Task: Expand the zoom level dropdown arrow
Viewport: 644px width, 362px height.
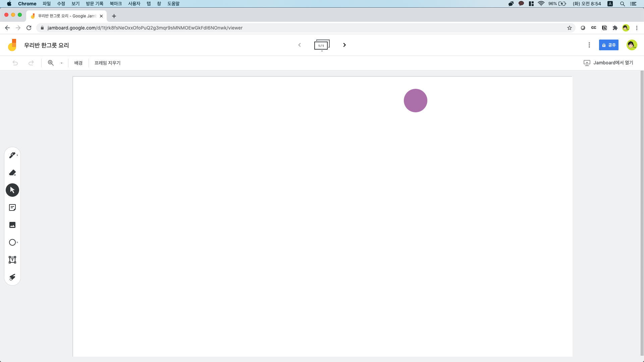Action: pos(61,63)
